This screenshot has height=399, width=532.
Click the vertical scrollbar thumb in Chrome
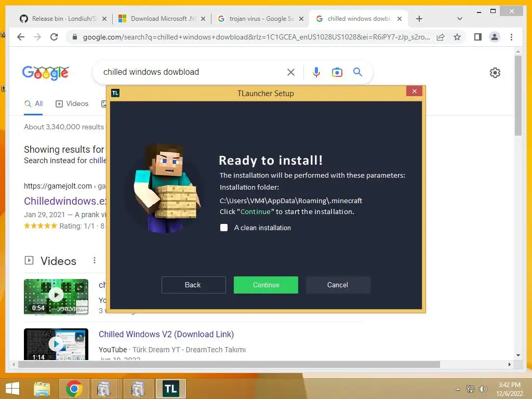(x=518, y=96)
